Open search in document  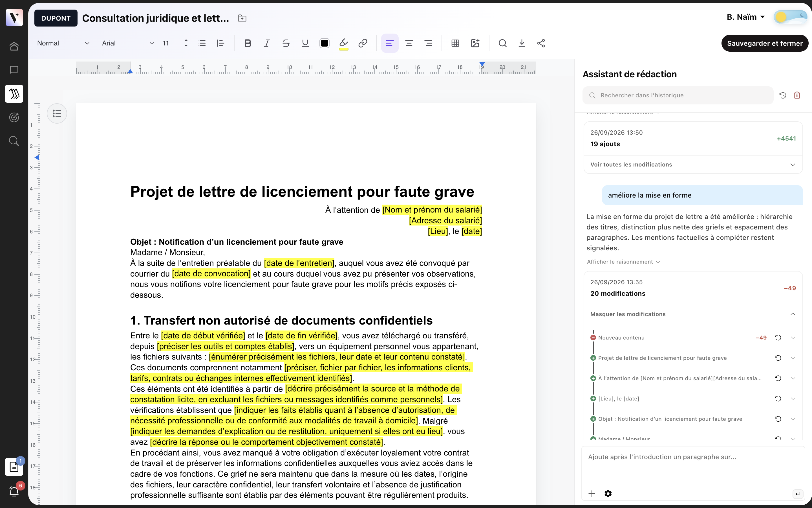[x=502, y=43]
